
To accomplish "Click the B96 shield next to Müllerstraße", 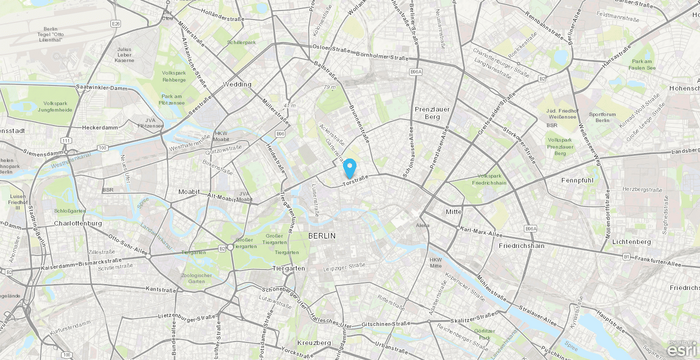I will pyautogui.click(x=280, y=134).
